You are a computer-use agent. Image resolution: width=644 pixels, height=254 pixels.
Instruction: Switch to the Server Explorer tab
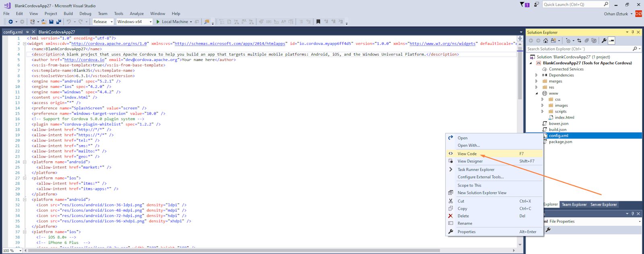(603, 204)
